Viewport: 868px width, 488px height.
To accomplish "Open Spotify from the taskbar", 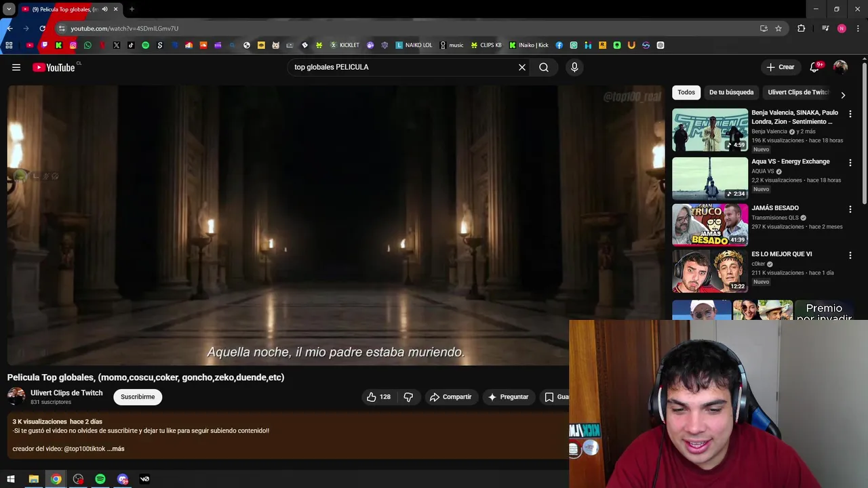I will point(100,479).
